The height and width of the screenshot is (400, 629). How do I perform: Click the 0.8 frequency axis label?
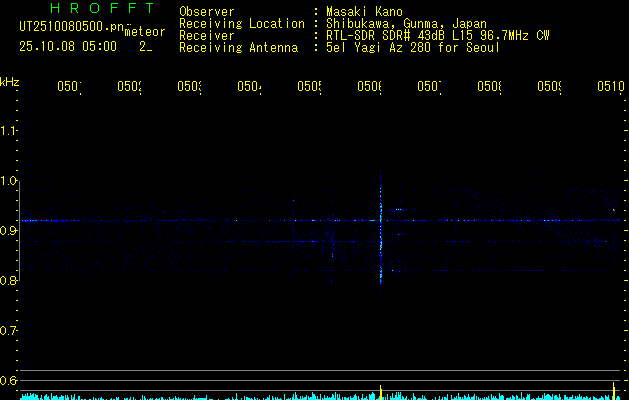tap(8, 281)
